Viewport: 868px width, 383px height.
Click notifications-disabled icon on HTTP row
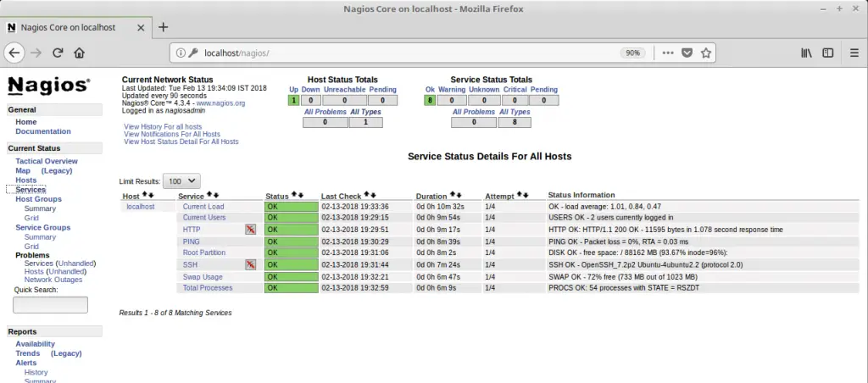pyautogui.click(x=251, y=229)
